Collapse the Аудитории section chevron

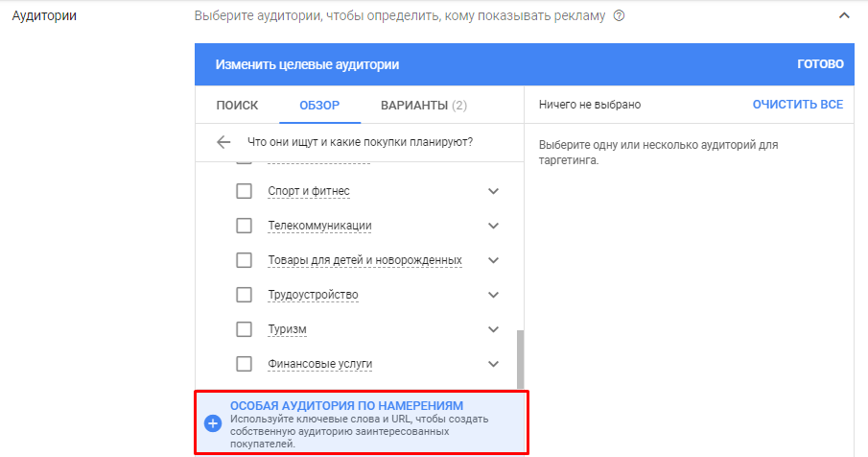point(844,16)
